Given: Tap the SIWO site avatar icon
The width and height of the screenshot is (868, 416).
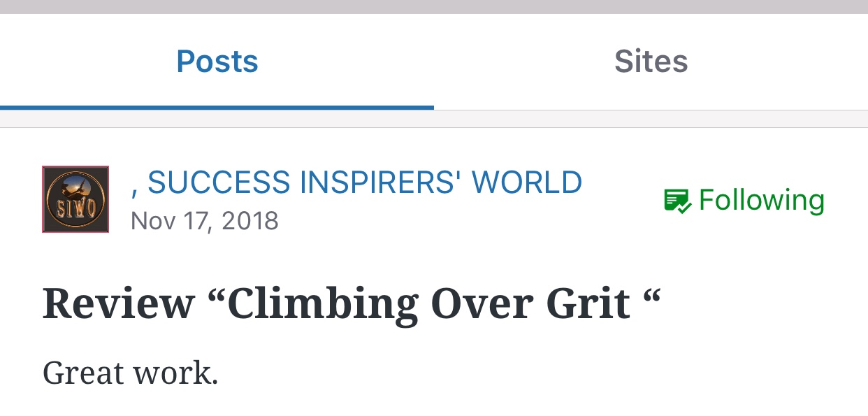Looking at the screenshot, I should coord(75,199).
